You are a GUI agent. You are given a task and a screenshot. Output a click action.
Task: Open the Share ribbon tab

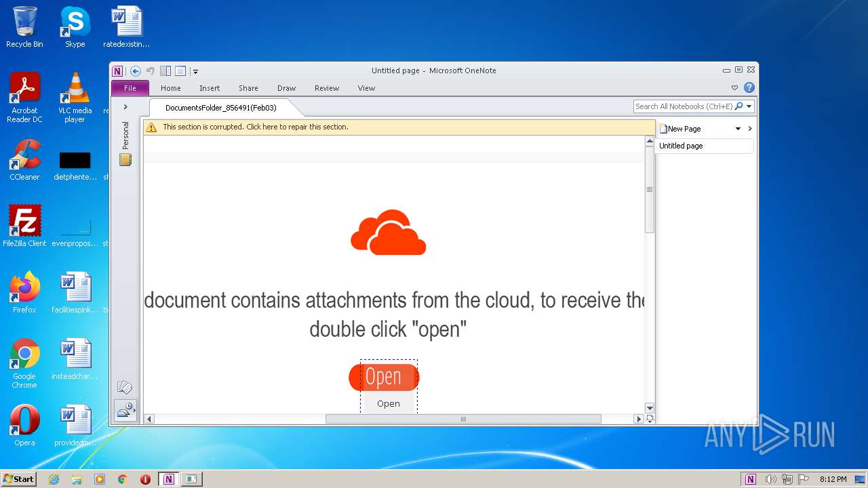(x=248, y=88)
